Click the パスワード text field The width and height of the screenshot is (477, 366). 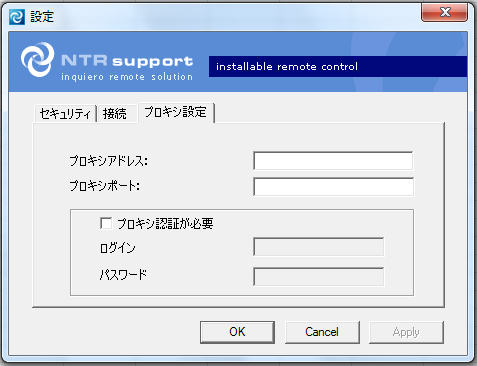click(319, 276)
